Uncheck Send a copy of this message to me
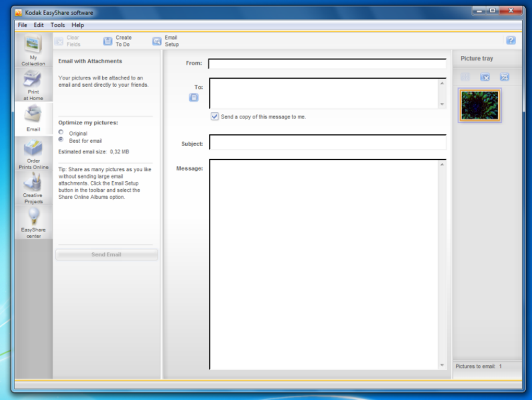 pos(214,116)
